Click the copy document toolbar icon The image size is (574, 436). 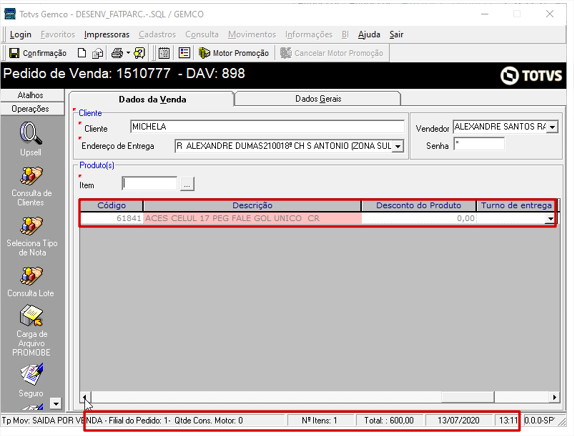click(97, 53)
